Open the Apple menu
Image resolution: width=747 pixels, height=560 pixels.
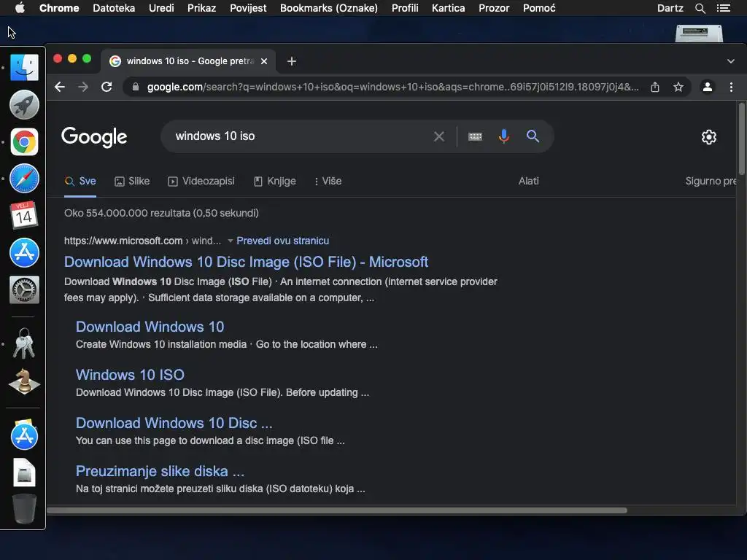click(x=20, y=7)
